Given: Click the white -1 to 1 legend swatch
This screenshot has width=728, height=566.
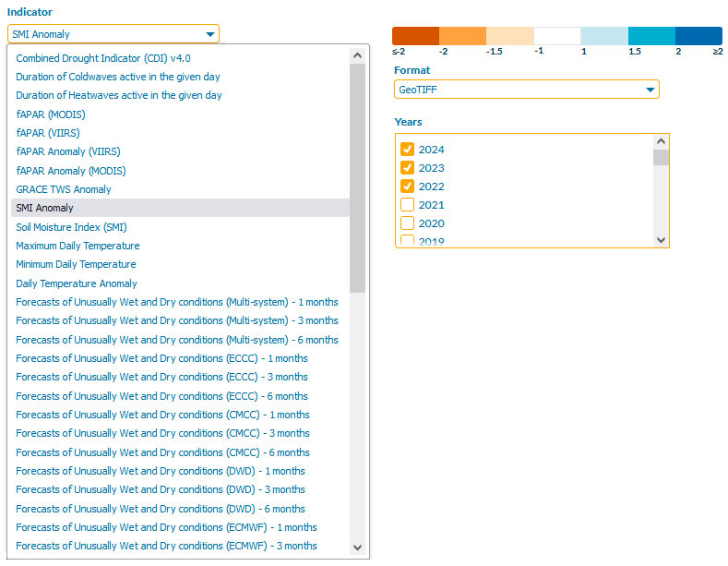Looking at the screenshot, I should click(557, 36).
